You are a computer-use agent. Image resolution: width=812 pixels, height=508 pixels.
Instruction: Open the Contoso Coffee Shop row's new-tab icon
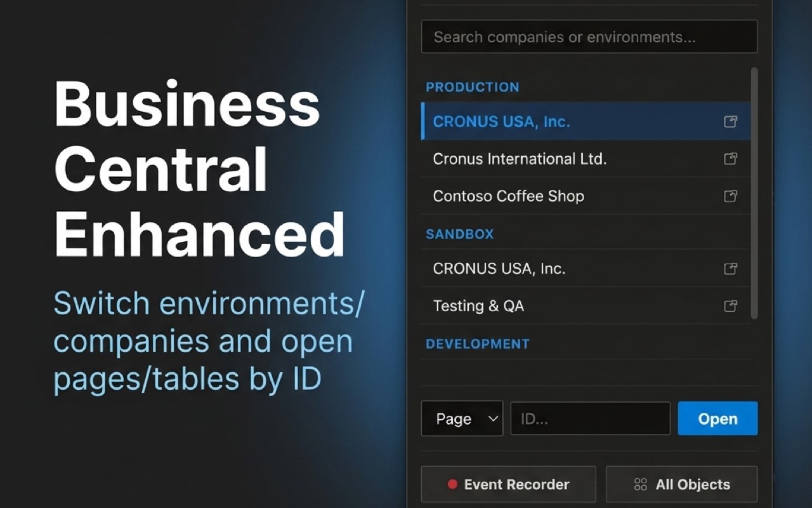730,196
